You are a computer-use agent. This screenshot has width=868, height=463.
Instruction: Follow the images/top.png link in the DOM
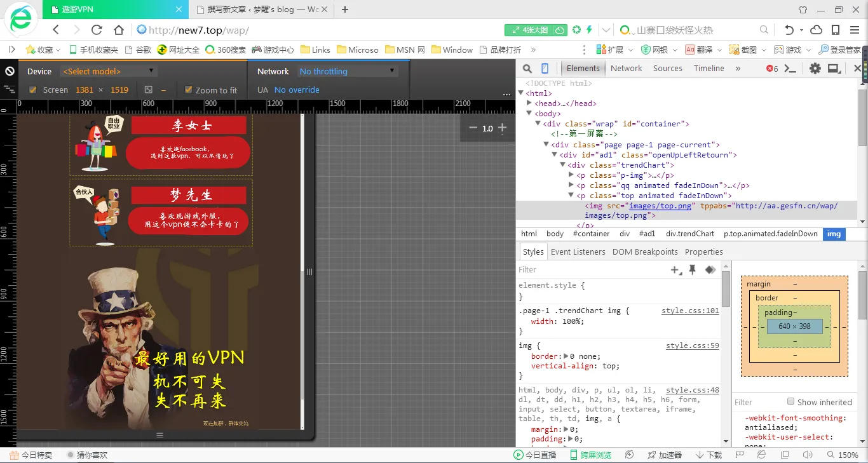point(660,206)
